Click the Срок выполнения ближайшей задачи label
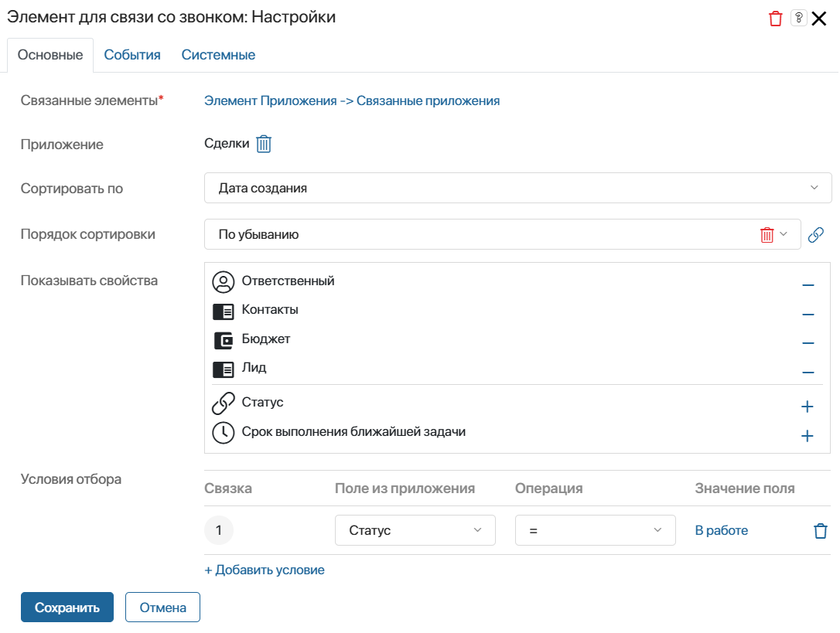Viewport: 840px width, 633px height. click(x=353, y=431)
